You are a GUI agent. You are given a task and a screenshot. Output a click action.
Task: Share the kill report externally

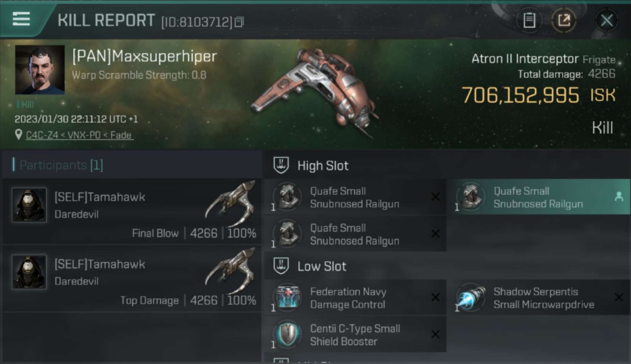(564, 20)
